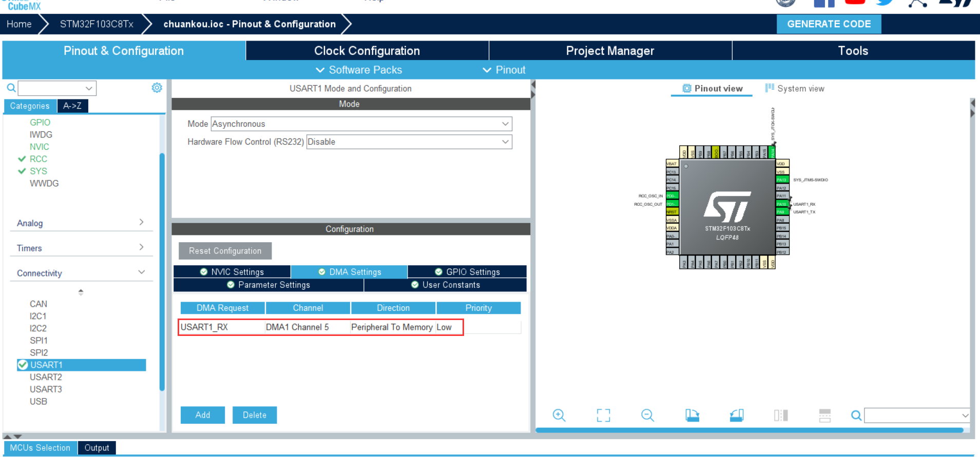The image size is (980, 457).
Task: Open the category settings gear
Action: pyautogui.click(x=157, y=88)
